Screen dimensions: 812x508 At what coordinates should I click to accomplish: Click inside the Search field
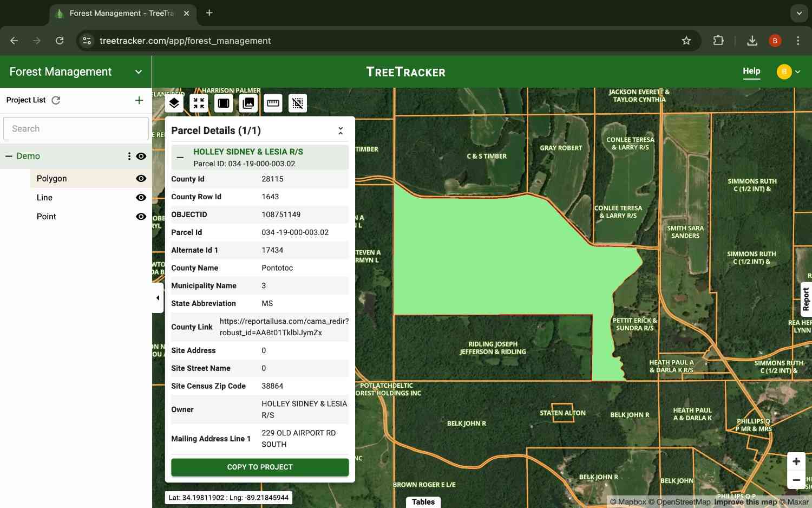(x=76, y=128)
